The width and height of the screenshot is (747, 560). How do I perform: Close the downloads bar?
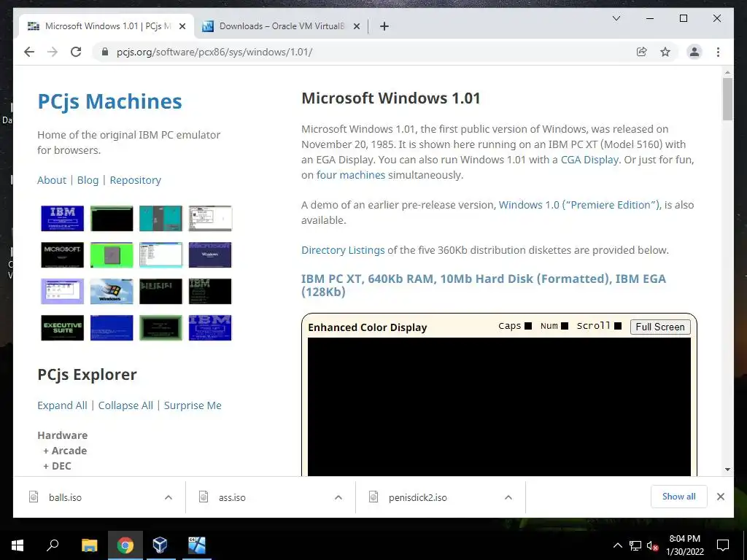[720, 497]
